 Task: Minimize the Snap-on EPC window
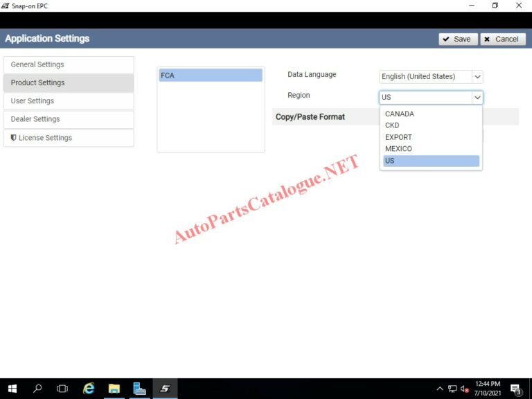point(472,6)
